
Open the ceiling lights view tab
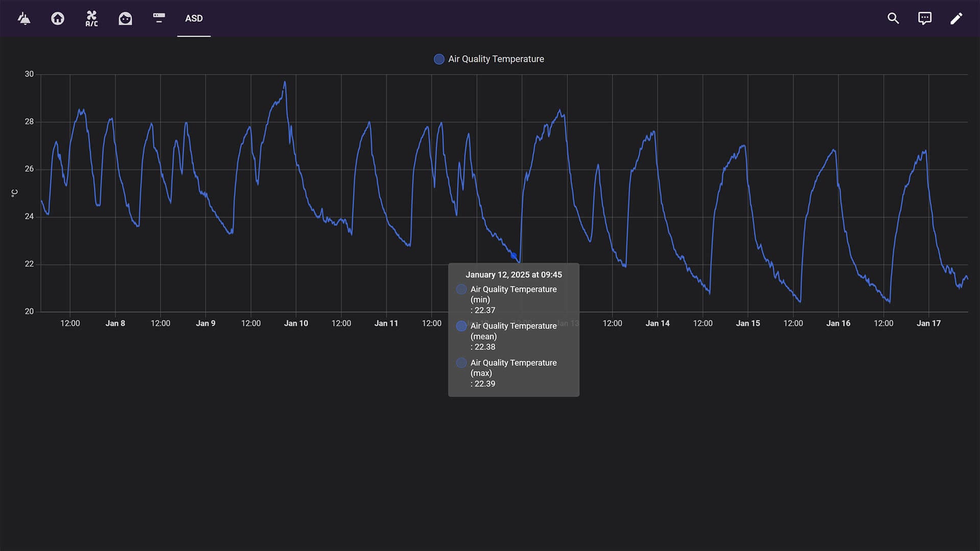point(24,18)
